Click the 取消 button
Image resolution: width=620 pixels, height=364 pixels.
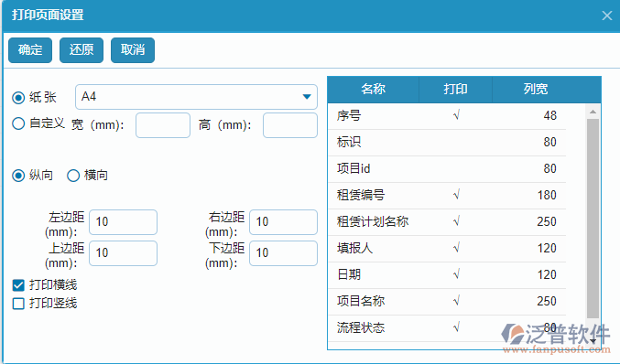click(133, 50)
